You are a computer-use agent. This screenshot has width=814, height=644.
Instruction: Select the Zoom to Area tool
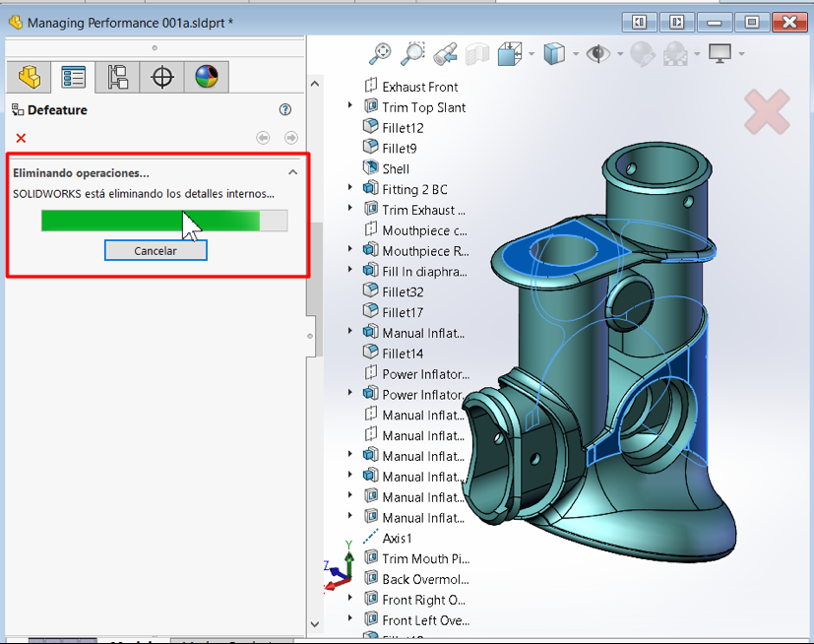412,54
